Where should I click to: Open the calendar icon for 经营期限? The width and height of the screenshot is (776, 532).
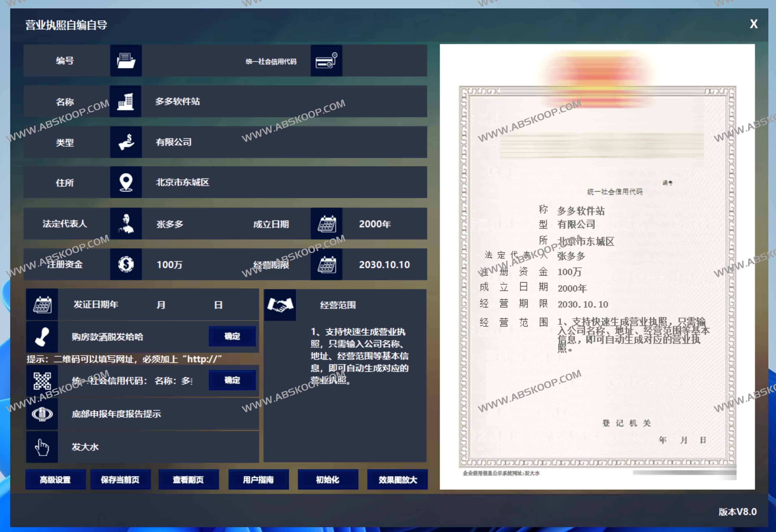[x=326, y=265]
